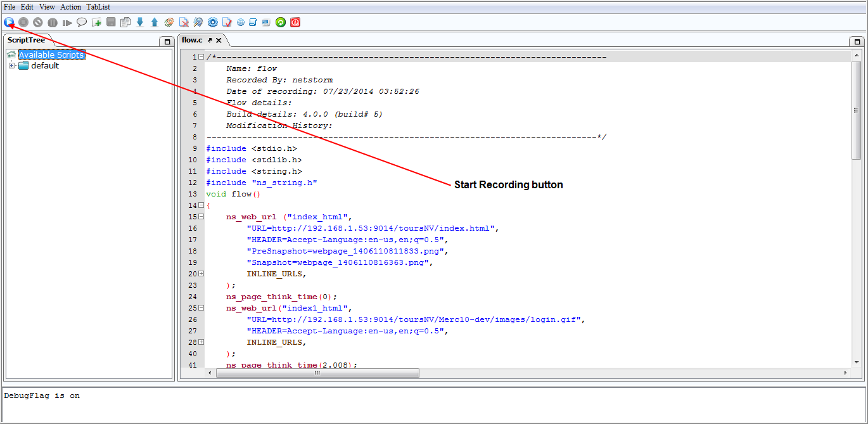Click the blue download arrow icon
868x424 pixels.
tap(140, 22)
